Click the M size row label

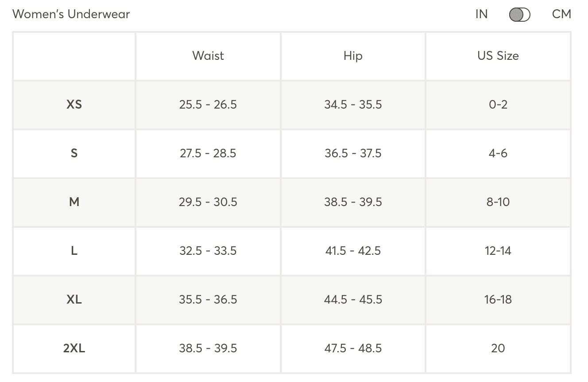(x=74, y=202)
